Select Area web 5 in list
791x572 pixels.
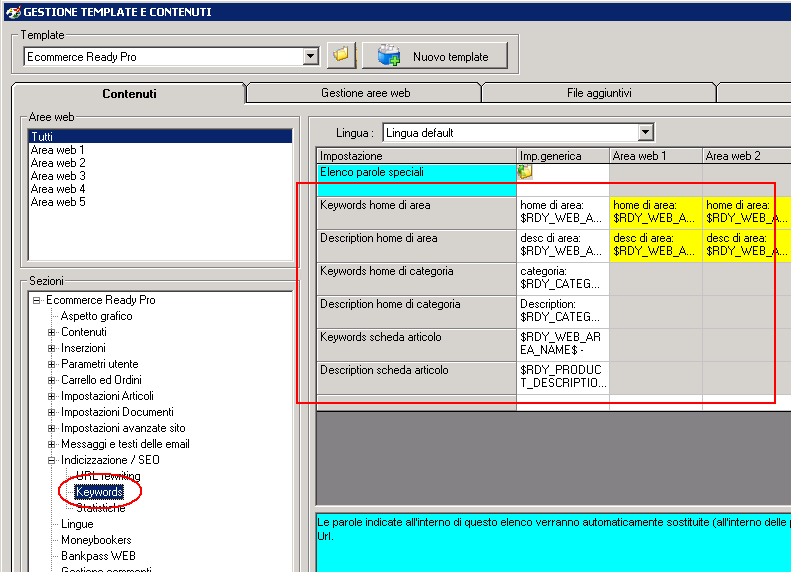click(58, 202)
